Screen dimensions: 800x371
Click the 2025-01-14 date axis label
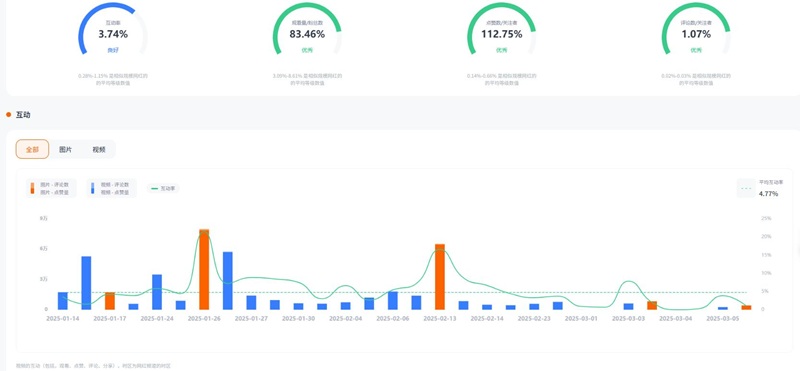tap(62, 318)
